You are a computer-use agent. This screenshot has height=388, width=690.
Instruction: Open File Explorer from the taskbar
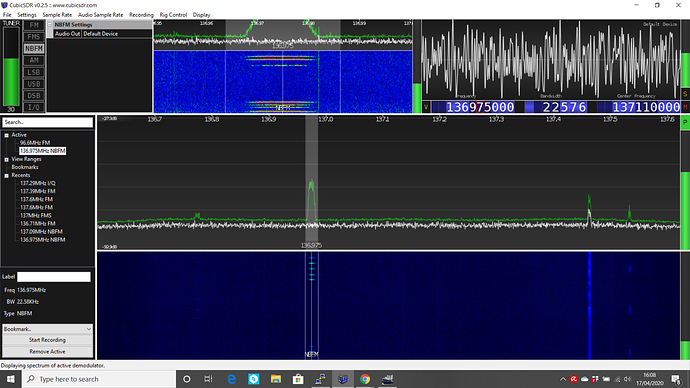click(x=276, y=379)
